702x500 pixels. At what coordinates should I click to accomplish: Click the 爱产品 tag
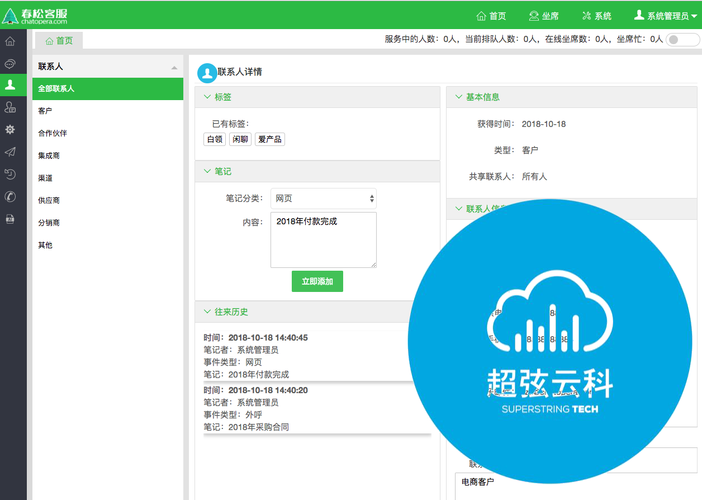(270, 139)
